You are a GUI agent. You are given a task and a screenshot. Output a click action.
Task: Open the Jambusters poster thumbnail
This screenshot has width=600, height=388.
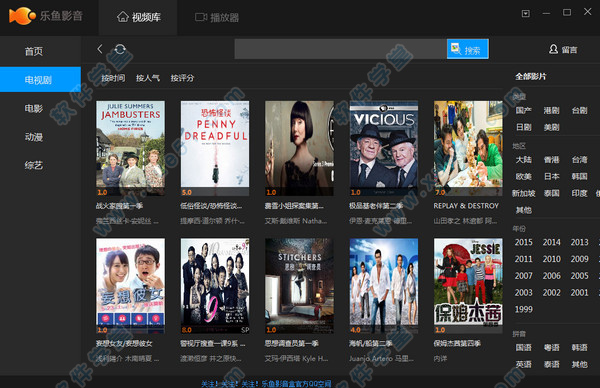[130, 148]
